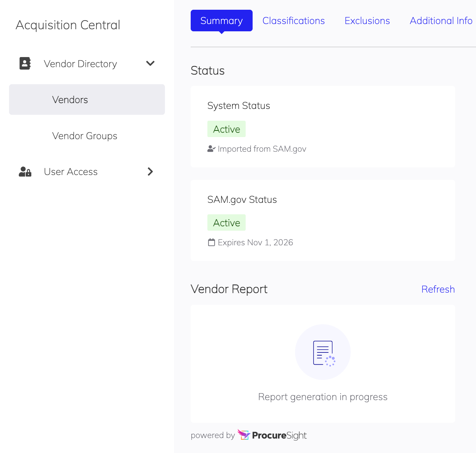476x453 pixels.
Task: Click the Active badge under System Status
Action: (x=227, y=129)
